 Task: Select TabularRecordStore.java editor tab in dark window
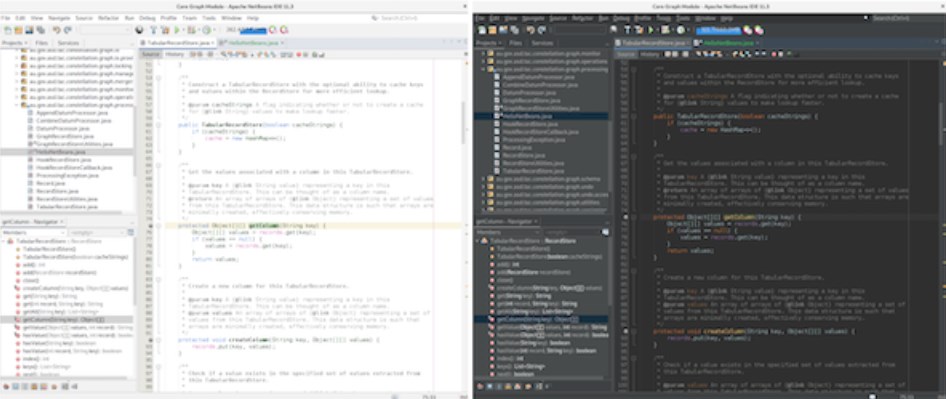(654, 43)
